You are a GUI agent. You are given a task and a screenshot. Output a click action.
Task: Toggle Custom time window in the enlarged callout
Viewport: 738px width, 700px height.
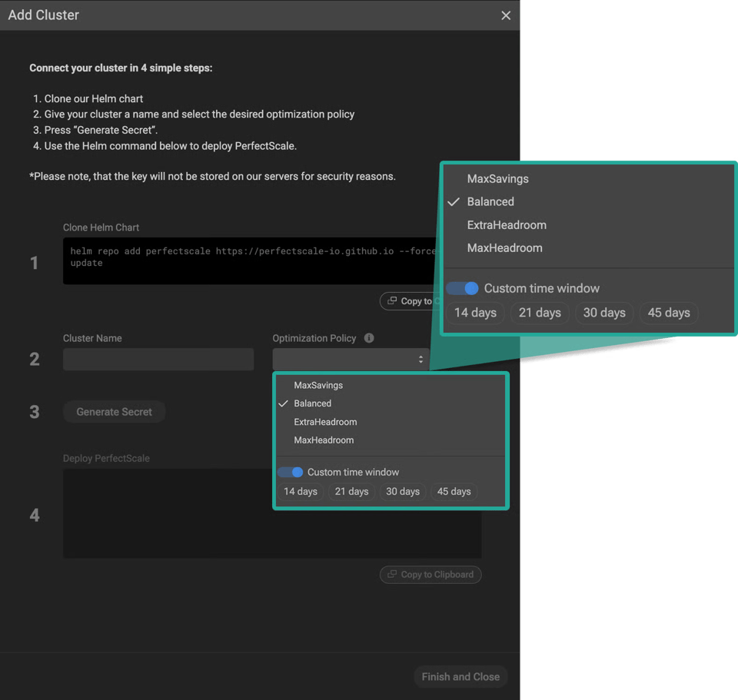click(462, 288)
